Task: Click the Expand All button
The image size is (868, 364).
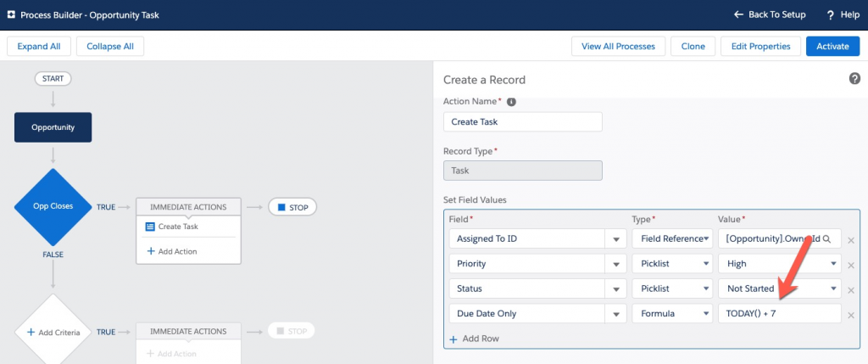Action: [x=39, y=46]
